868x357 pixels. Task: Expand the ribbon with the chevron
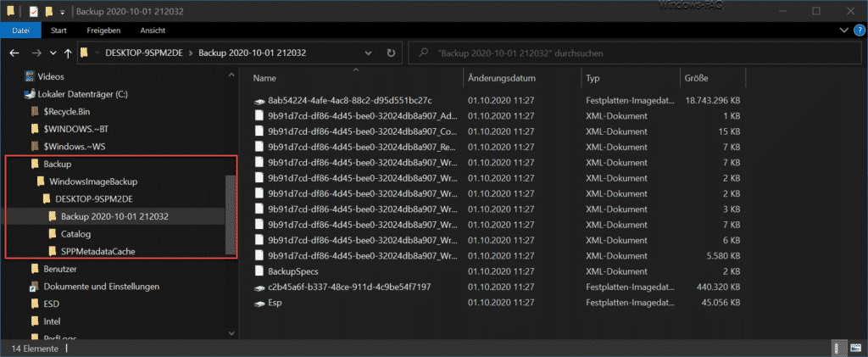(843, 31)
